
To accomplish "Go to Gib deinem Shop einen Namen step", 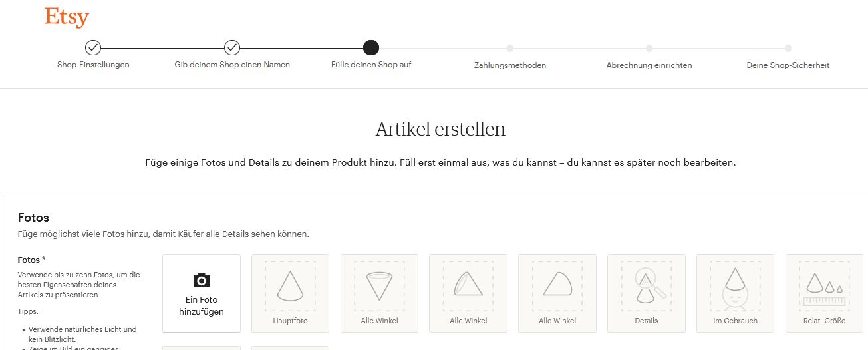I will tap(232, 65).
